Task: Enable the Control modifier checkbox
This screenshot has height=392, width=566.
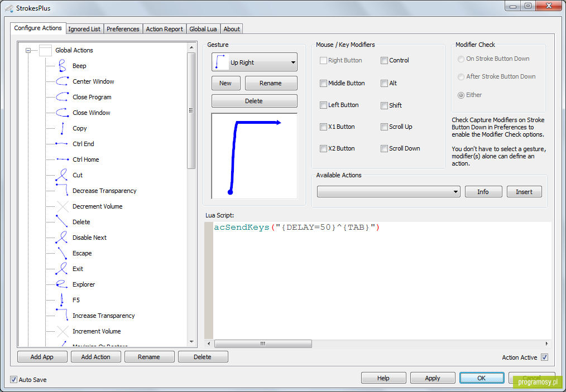Action: [384, 60]
